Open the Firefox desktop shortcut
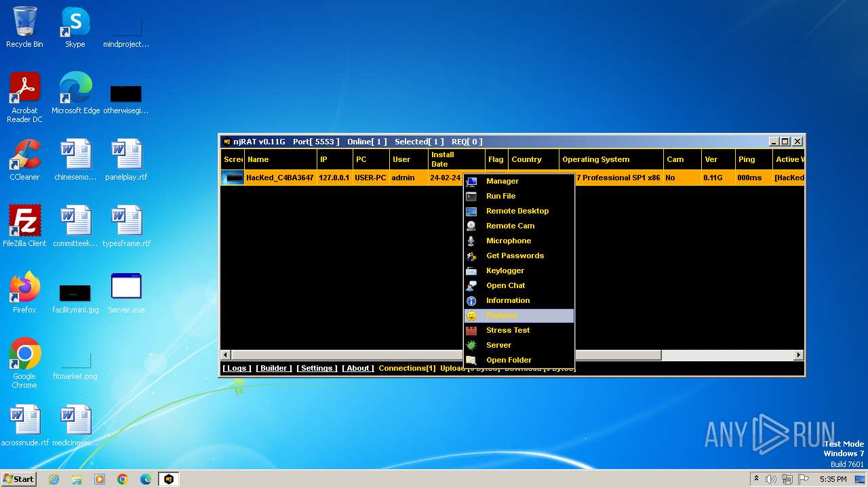 (x=24, y=293)
